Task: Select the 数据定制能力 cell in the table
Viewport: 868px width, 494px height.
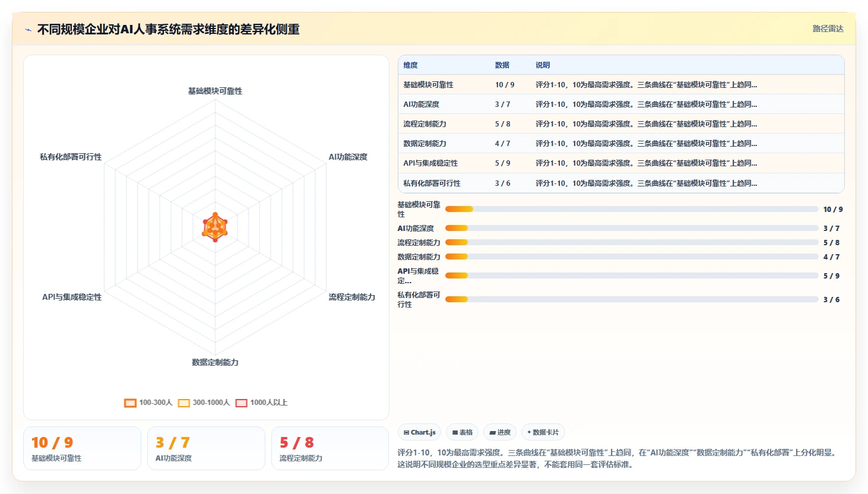Action: (425, 144)
